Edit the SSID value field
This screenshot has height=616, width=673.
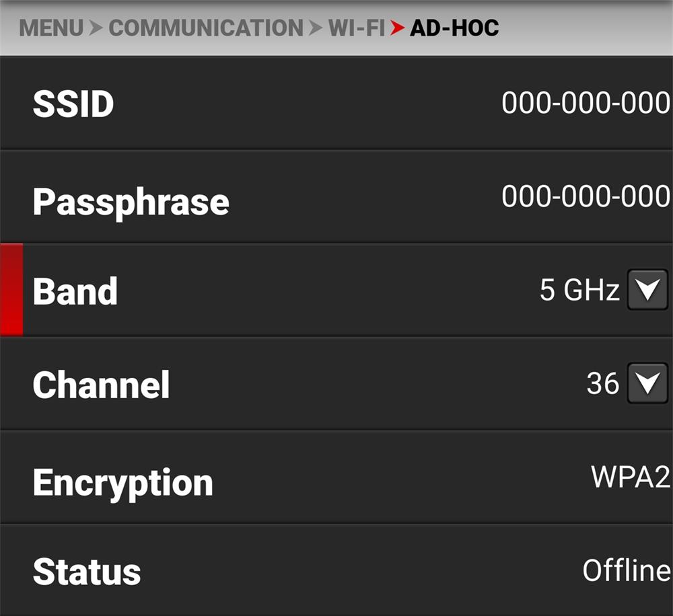[x=585, y=103]
